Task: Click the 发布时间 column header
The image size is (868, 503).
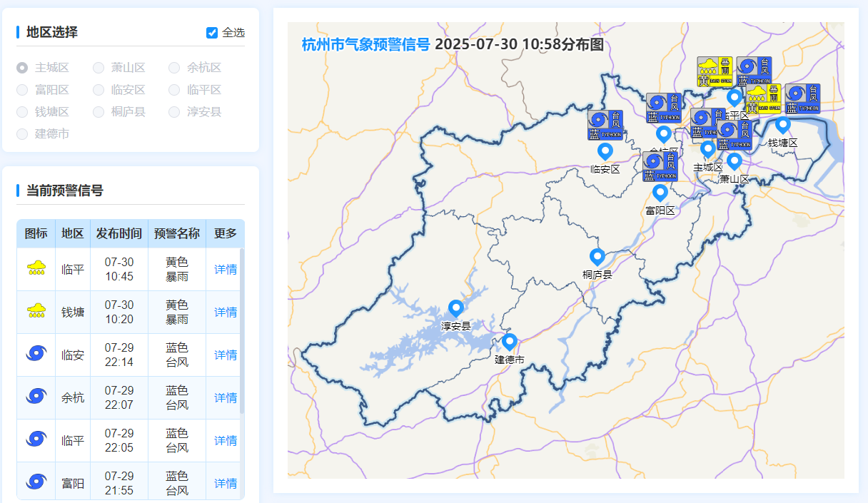Action: tap(119, 233)
